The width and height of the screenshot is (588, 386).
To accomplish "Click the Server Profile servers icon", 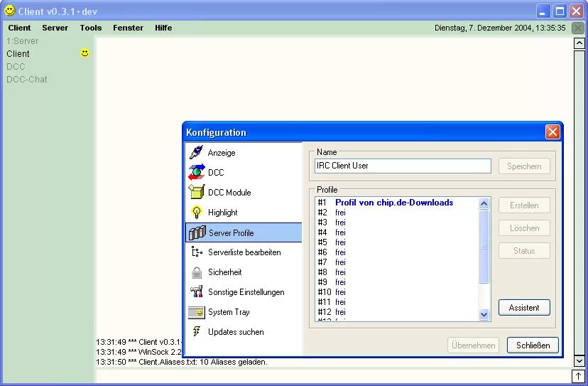I will (x=197, y=232).
